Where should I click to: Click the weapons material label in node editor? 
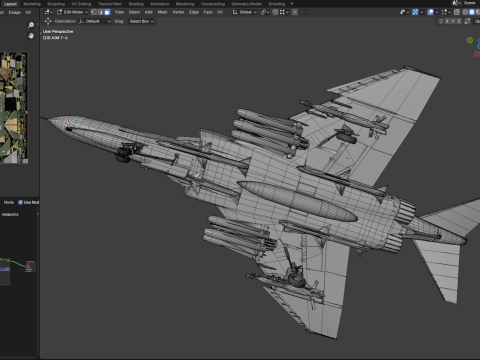10,214
